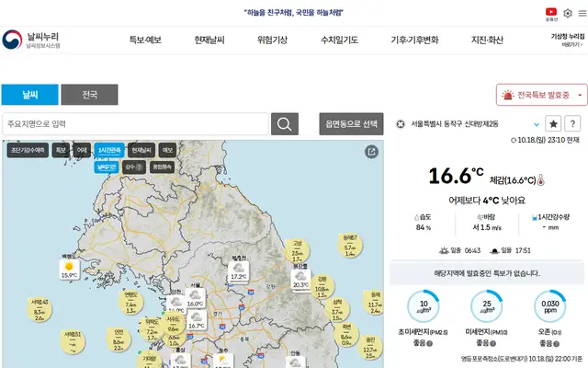Click the thermometer icon beside 체감

[540, 180]
